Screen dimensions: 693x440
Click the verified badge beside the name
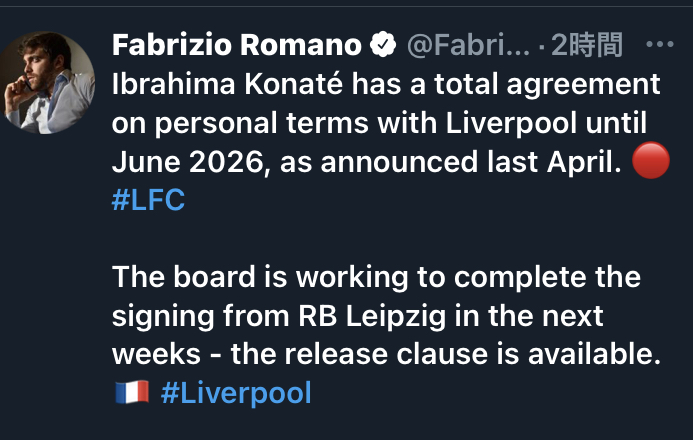[382, 45]
